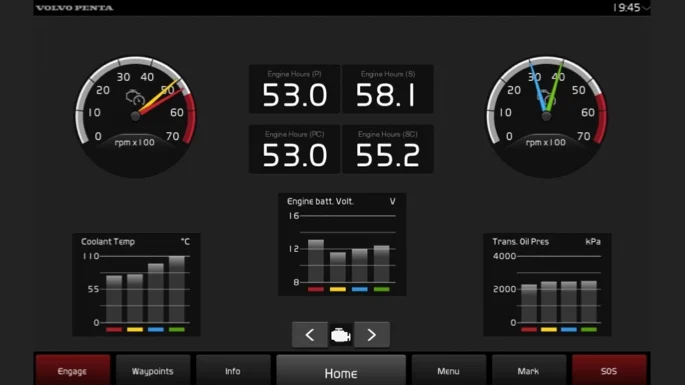Go to previous engine page arrow

(310, 335)
